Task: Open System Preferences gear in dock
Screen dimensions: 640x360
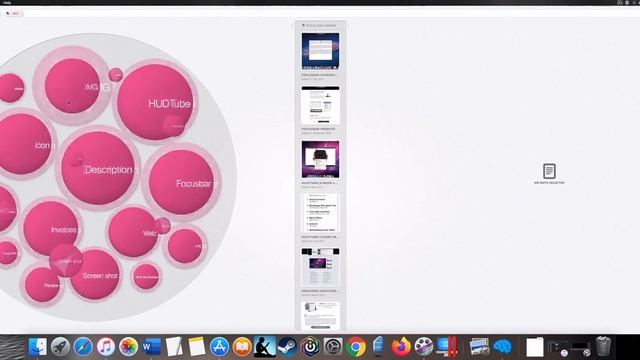Action: point(333,347)
